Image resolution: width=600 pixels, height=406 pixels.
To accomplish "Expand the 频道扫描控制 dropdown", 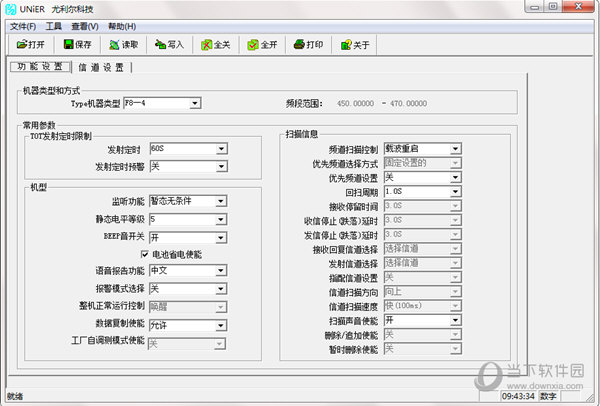I will click(455, 149).
